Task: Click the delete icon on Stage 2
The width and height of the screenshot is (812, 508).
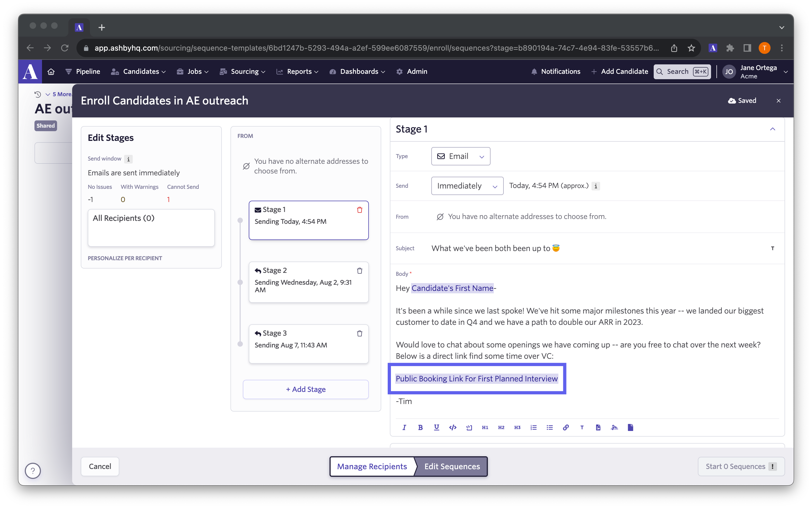Action: click(x=360, y=270)
